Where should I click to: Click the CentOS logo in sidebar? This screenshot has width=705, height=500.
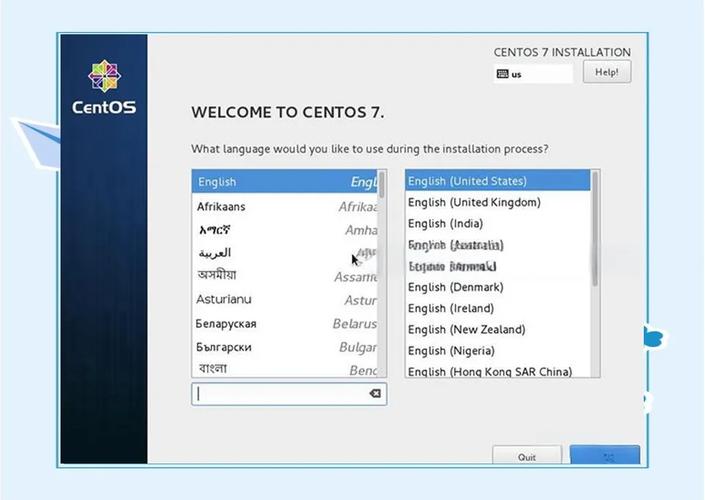tap(104, 87)
